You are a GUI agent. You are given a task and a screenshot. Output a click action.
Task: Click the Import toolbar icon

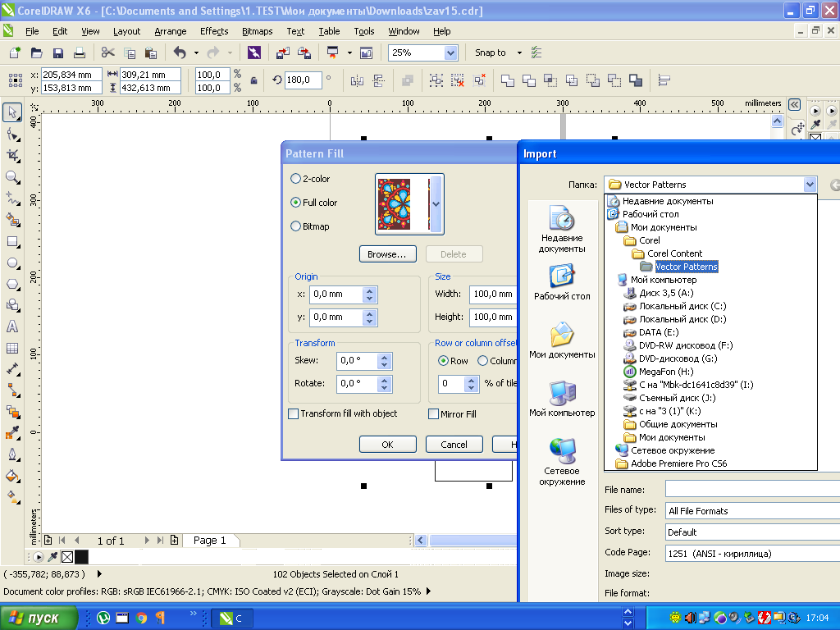[283, 52]
